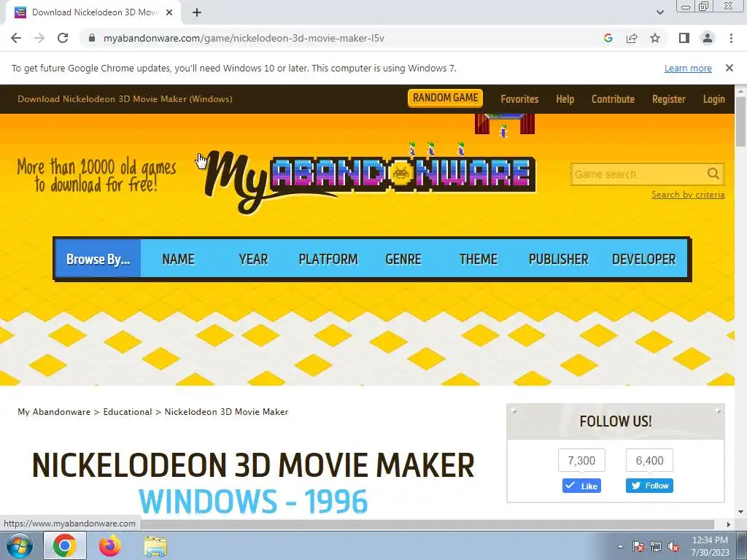This screenshot has height=560, width=747.
Task: Open Contribute in top menu
Action: [x=613, y=99]
